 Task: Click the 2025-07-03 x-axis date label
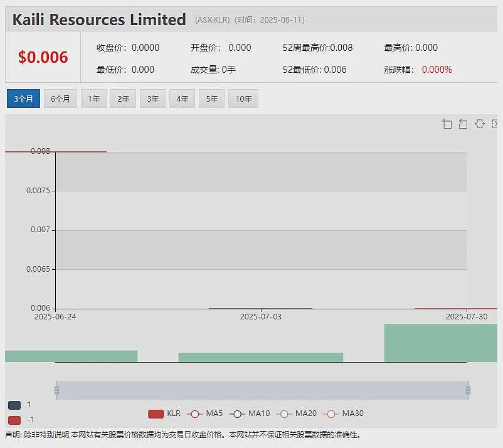pos(261,317)
